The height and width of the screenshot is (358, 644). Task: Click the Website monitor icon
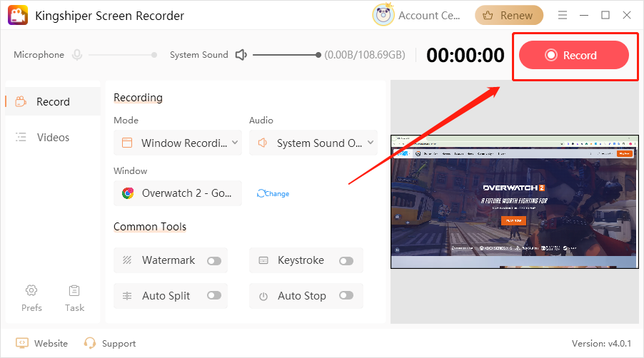(x=22, y=343)
